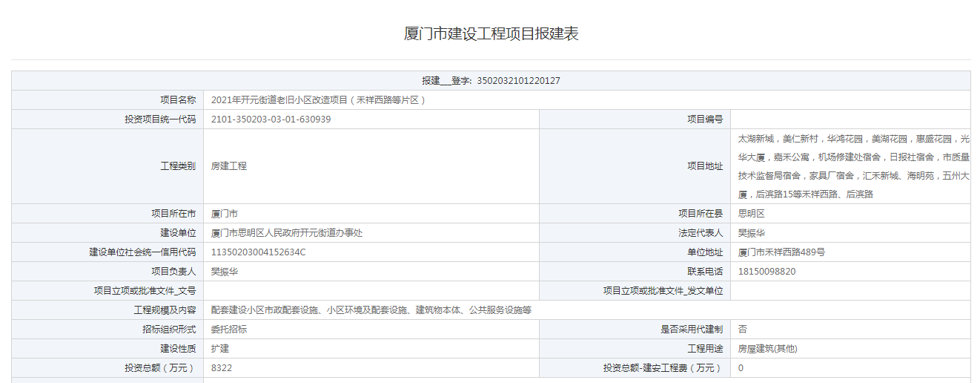Click the 投资项目统一代码 label

coord(160,120)
